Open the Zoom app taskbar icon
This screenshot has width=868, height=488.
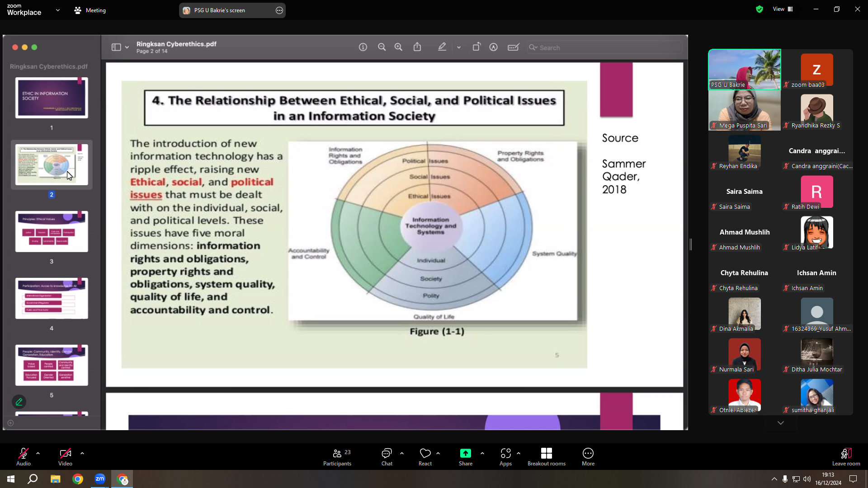pyautogui.click(x=100, y=479)
